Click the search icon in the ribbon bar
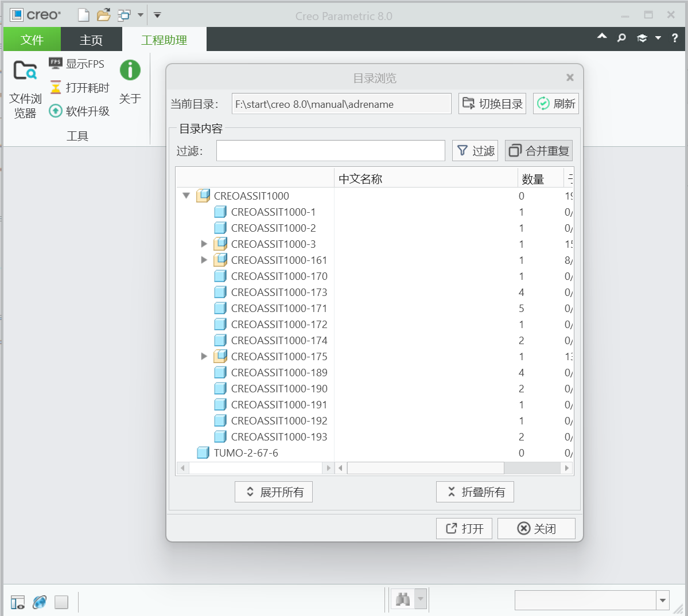Image resolution: width=688 pixels, height=616 pixels. click(621, 38)
